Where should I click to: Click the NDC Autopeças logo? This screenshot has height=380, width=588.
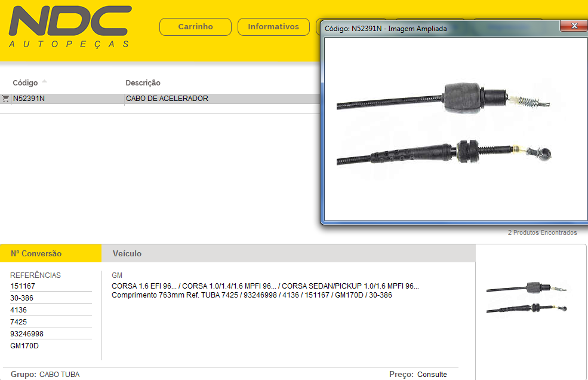(x=70, y=27)
